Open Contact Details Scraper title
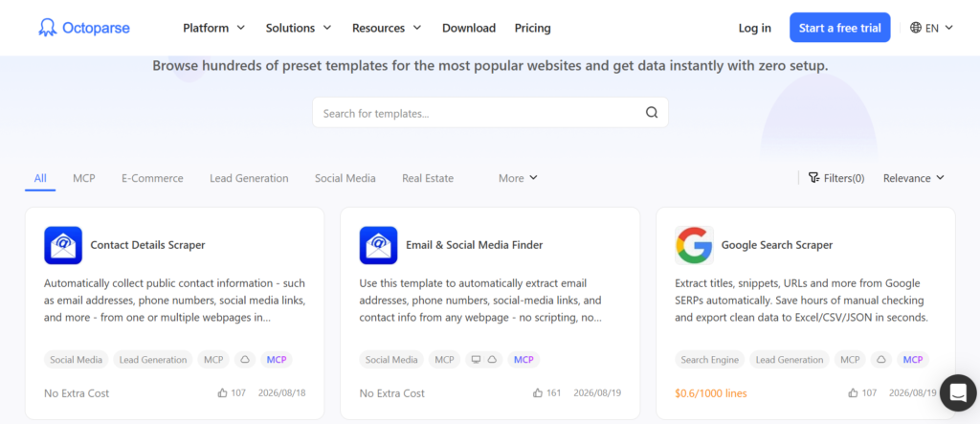 pos(147,245)
